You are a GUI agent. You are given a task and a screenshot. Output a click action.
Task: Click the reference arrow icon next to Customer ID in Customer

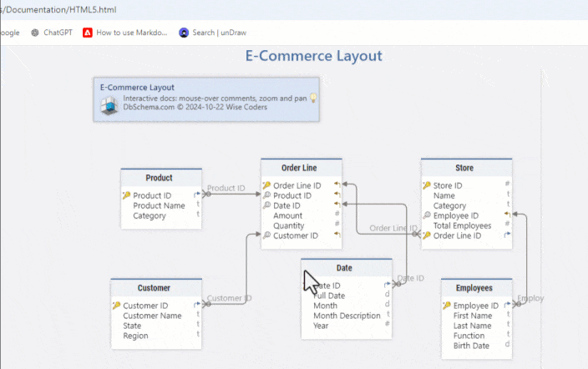197,304
